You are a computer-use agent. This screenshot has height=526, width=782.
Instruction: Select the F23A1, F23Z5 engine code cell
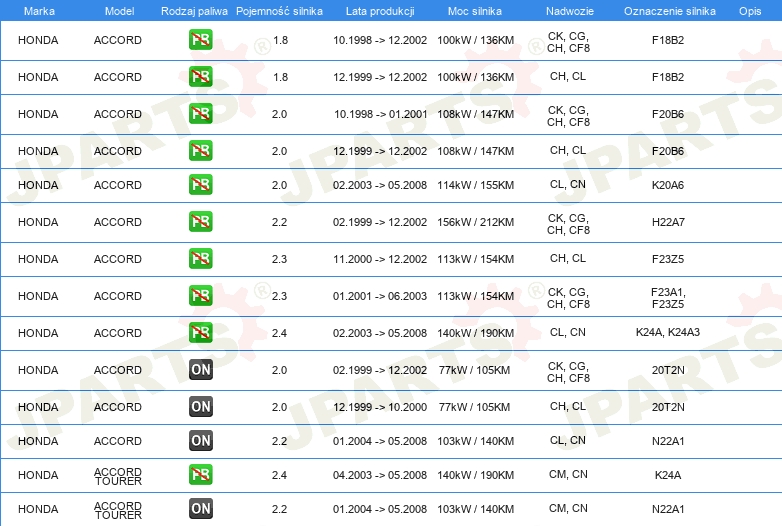click(x=668, y=298)
